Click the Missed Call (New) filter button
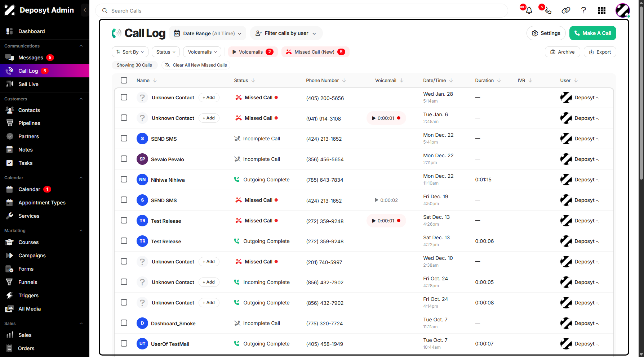644x357 pixels. pos(315,52)
